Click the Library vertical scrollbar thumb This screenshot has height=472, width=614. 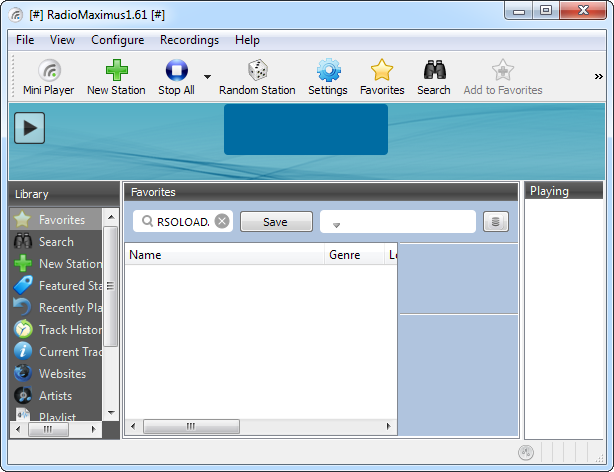coord(111,286)
